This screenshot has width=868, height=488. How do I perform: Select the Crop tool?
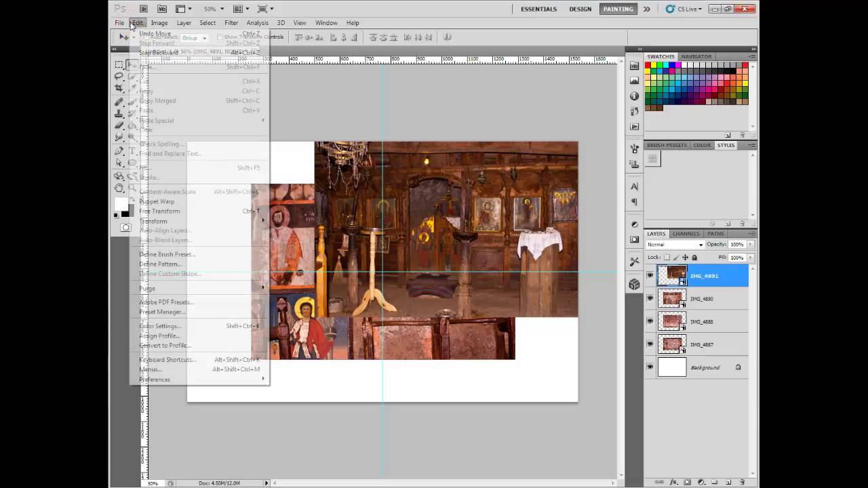(119, 88)
